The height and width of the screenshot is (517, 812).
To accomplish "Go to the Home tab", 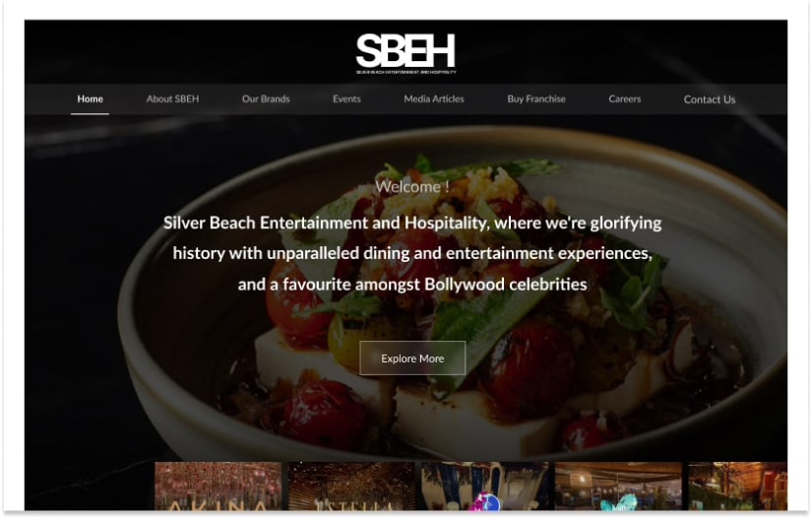I will click(91, 98).
